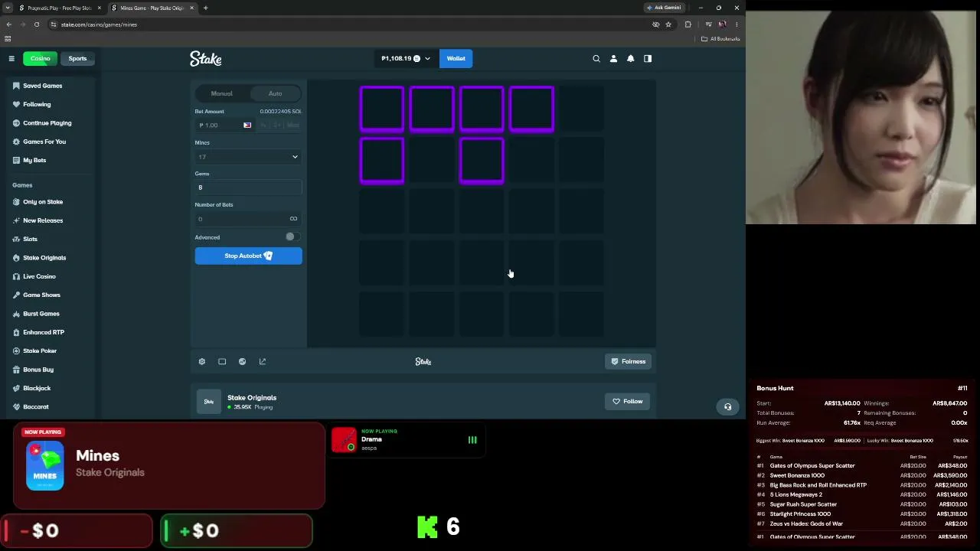Open the Wallet
The image size is (980, 551).
[456, 58]
